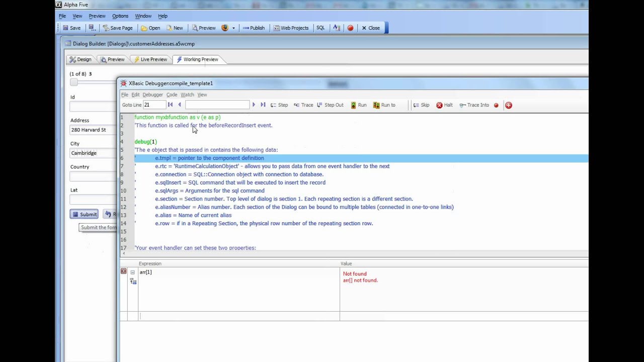Click the Goto Line number field
The width and height of the screenshot is (644, 362).
(x=154, y=105)
